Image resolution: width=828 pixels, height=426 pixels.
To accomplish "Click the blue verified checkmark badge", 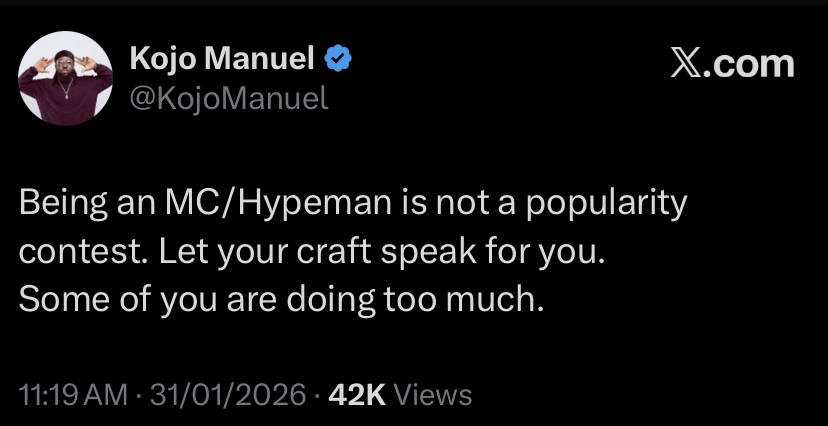I will pyautogui.click(x=339, y=61).
